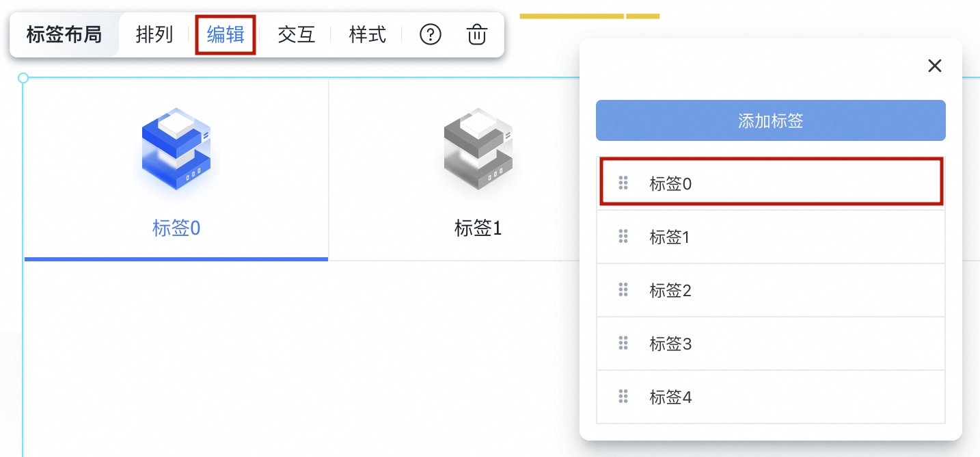Open the 排列 toolbar tab
The width and height of the screenshot is (980, 457).
point(154,34)
